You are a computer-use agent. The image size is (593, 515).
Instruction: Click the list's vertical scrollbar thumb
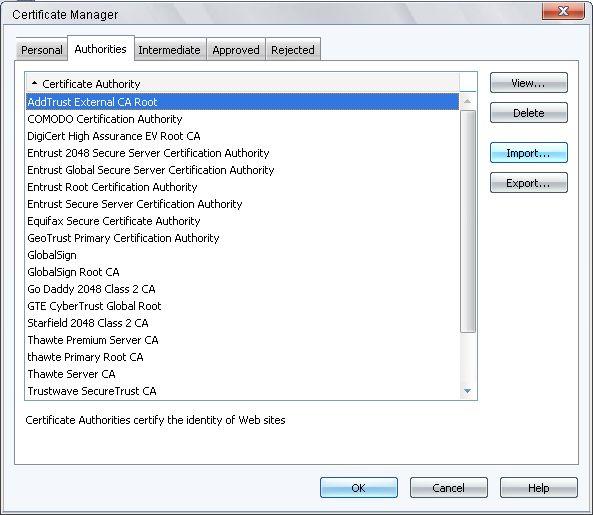pos(468,221)
